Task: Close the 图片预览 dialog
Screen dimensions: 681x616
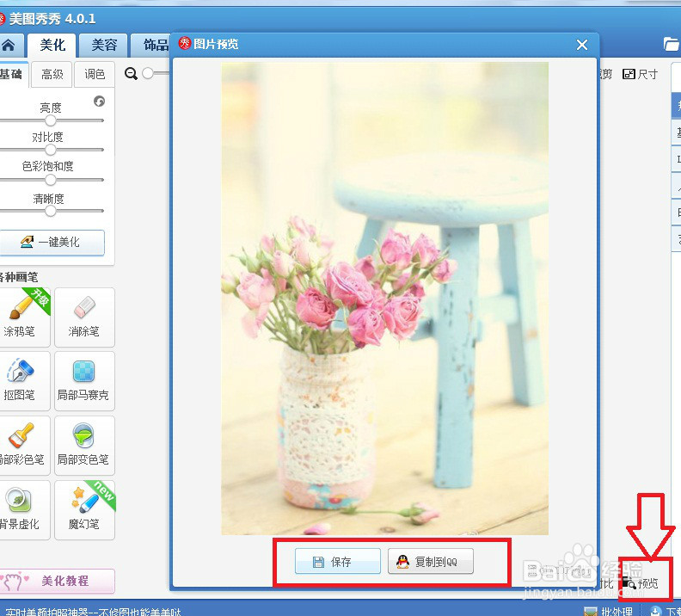Action: pos(582,45)
